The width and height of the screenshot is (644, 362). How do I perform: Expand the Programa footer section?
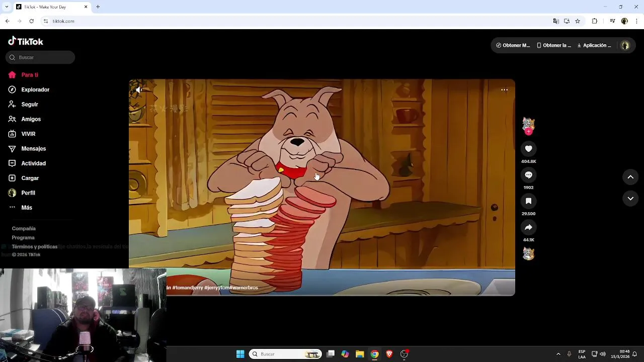point(23,237)
